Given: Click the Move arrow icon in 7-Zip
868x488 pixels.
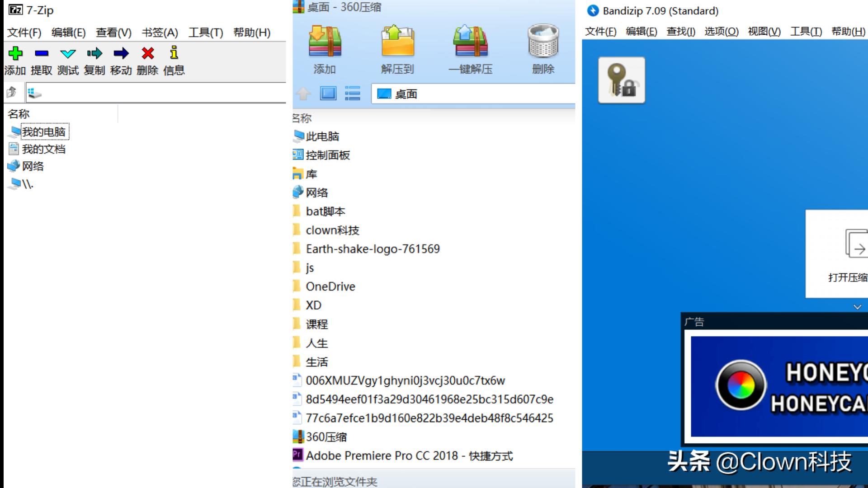Looking at the screenshot, I should (x=121, y=53).
